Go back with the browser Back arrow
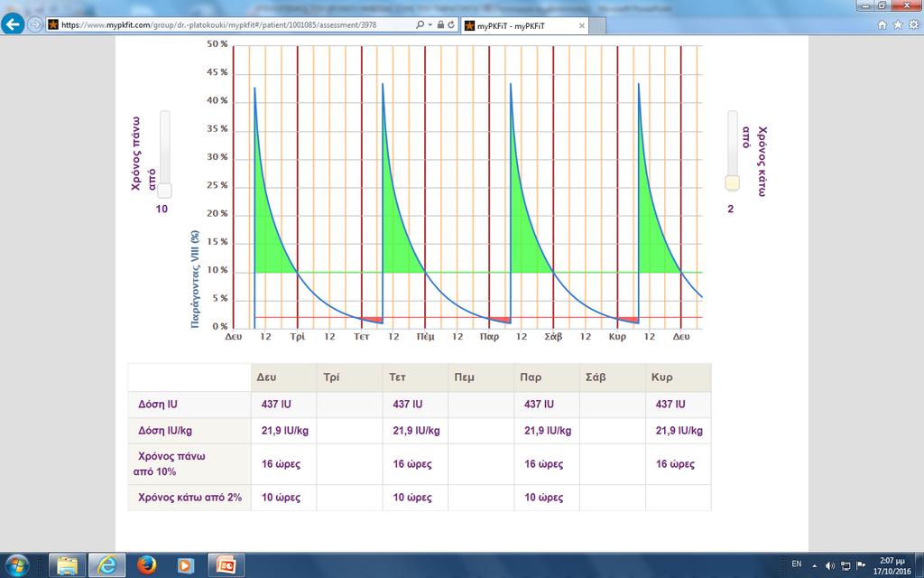 (13, 24)
